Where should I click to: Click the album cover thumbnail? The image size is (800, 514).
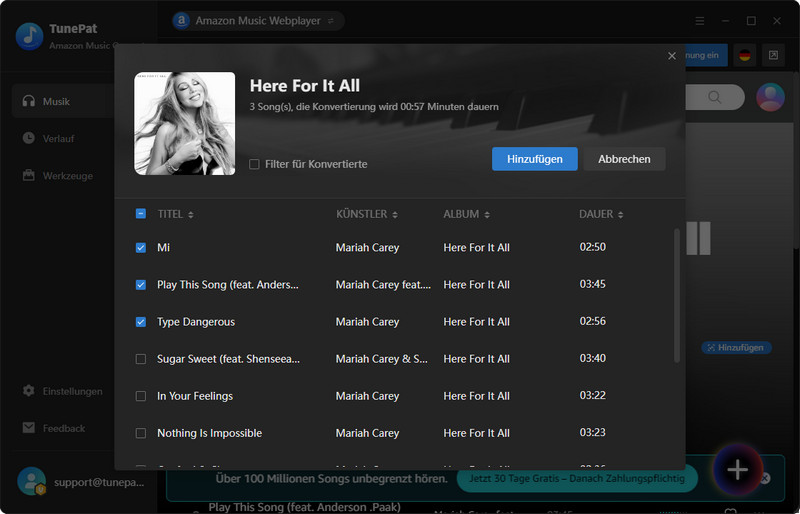[185, 124]
